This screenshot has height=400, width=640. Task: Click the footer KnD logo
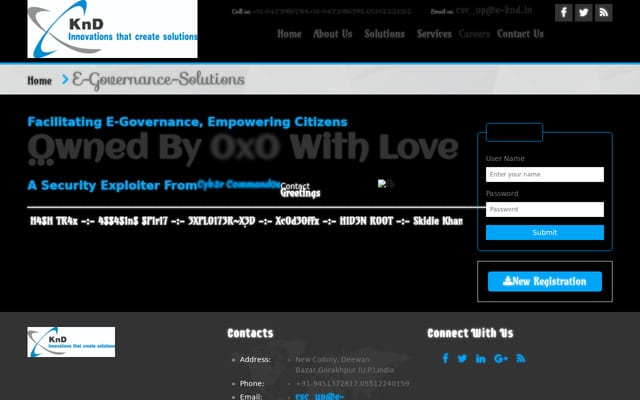(x=71, y=342)
